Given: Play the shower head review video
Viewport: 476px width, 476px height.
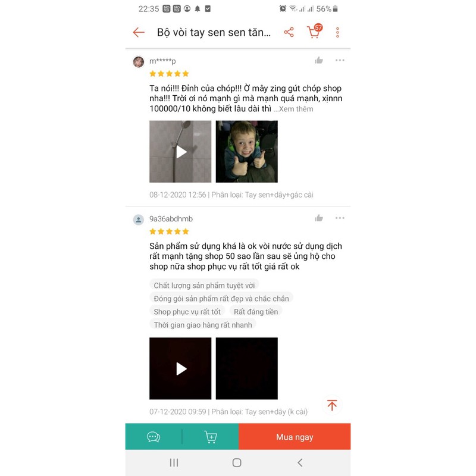Looking at the screenshot, I should tap(180, 152).
